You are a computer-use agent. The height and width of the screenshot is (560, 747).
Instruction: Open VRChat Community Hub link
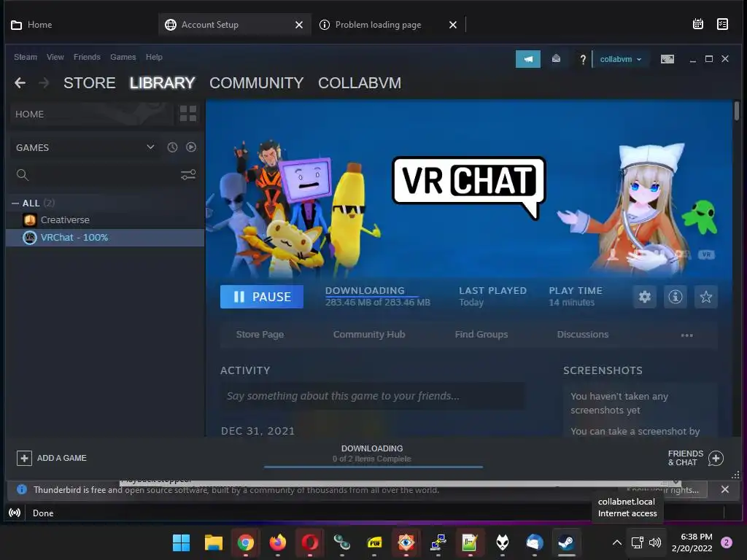pos(368,335)
